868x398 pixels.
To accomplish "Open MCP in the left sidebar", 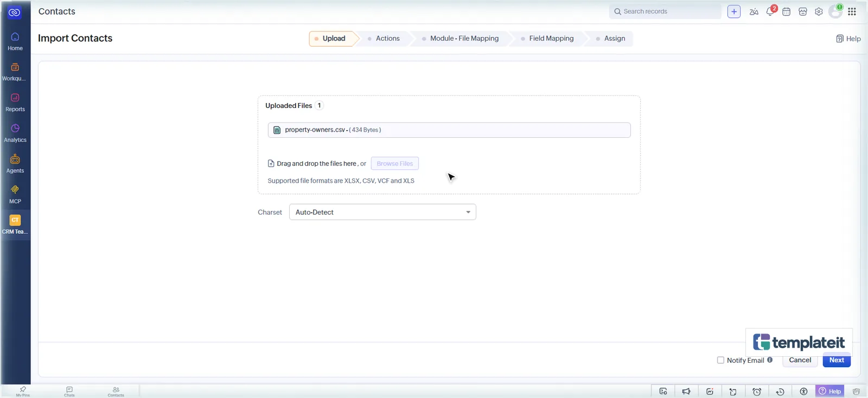I will 15,195.
